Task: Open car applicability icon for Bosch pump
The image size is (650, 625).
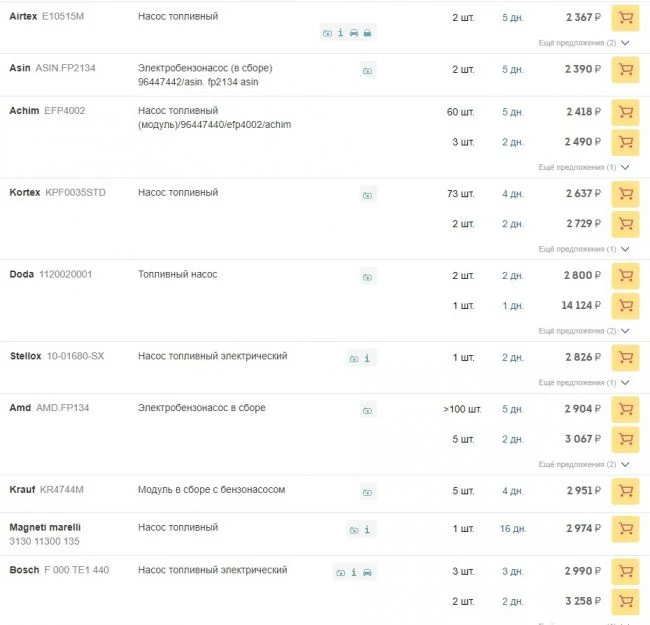Action: 368,572
